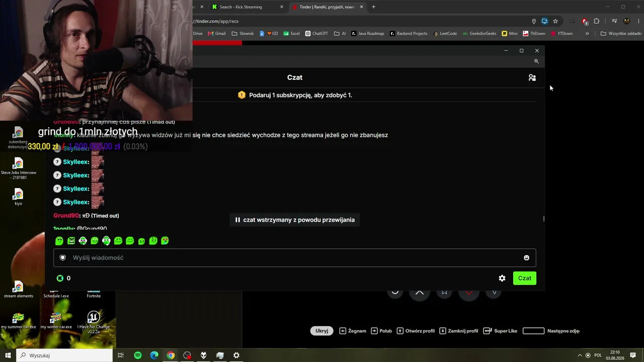Viewport: 644px width, 362px height.
Task: Open the media controls icon in Chrome toolbar
Action: tap(614, 21)
